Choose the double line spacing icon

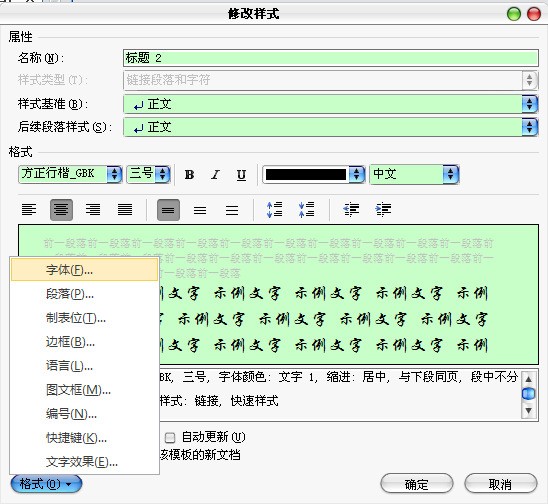[232, 210]
